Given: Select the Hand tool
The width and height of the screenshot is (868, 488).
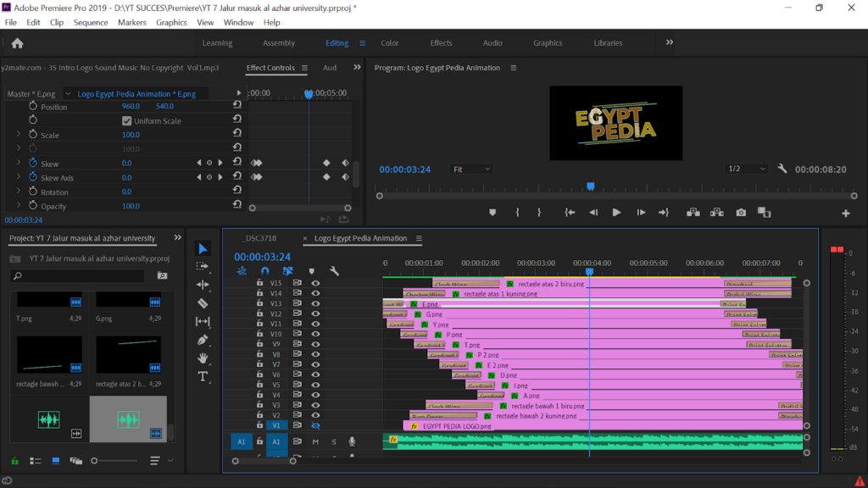Looking at the screenshot, I should (203, 358).
